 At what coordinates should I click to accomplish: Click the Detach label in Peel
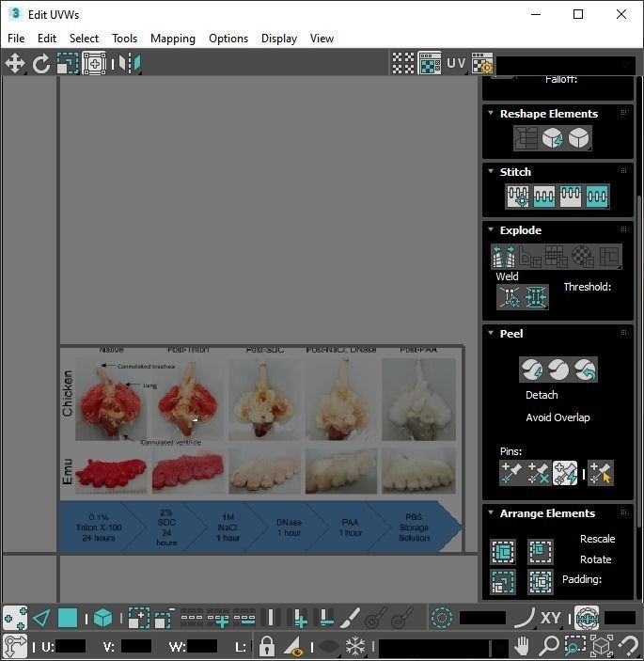542,395
